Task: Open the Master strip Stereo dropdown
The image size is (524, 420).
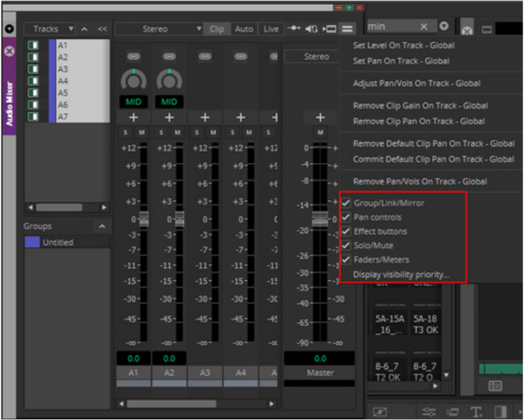Action: [312, 56]
